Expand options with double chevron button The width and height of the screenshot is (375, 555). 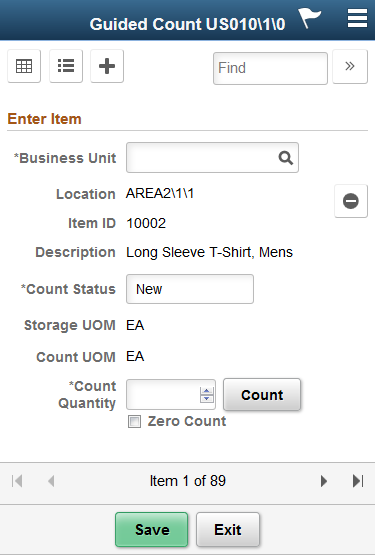[350, 67]
